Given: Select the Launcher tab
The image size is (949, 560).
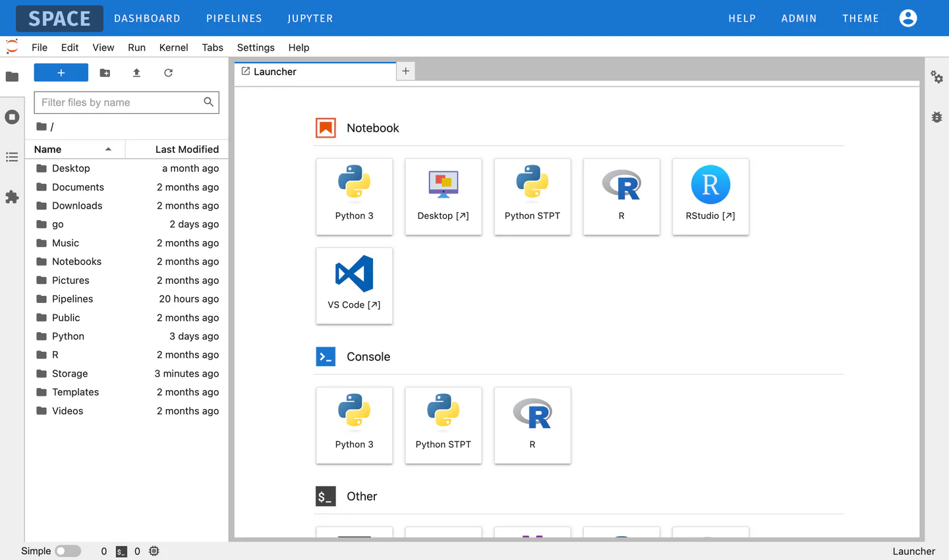Looking at the screenshot, I should (x=315, y=72).
